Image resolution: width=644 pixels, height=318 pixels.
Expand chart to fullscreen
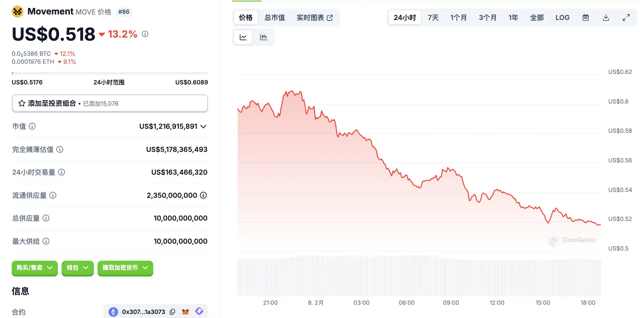626,18
